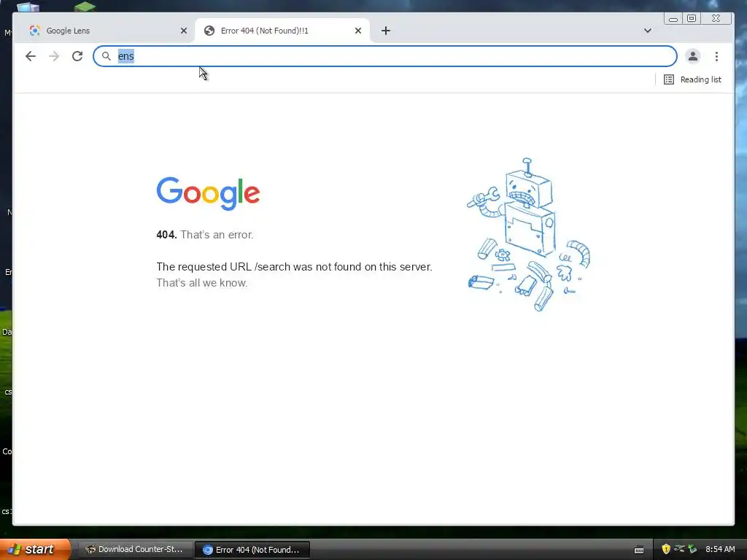The width and height of the screenshot is (747, 560).
Task: Click the broken robot illustration
Action: click(528, 235)
